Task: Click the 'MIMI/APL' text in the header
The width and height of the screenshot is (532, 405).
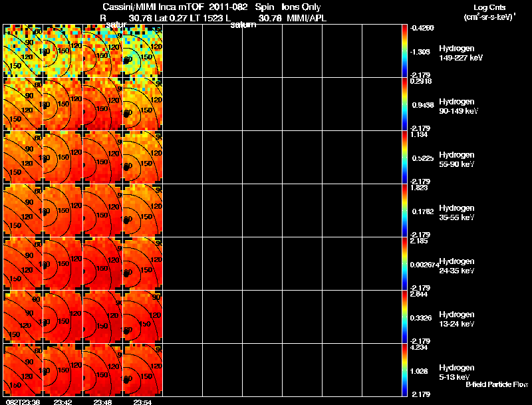Action: [x=307, y=19]
